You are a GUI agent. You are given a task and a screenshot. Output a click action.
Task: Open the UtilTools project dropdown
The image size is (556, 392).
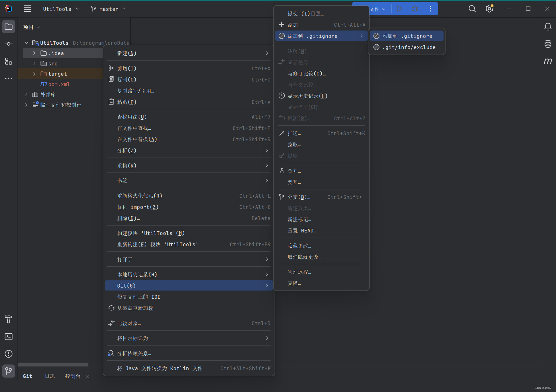[x=61, y=9]
